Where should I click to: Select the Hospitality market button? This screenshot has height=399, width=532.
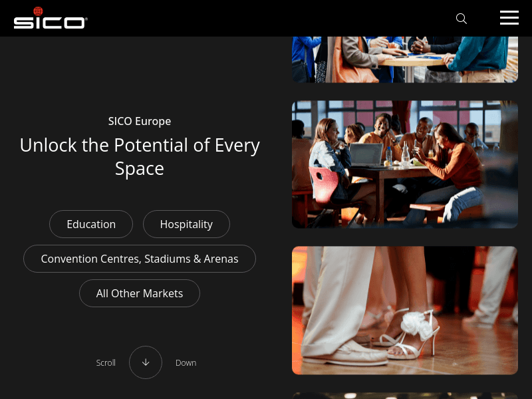coord(186,224)
